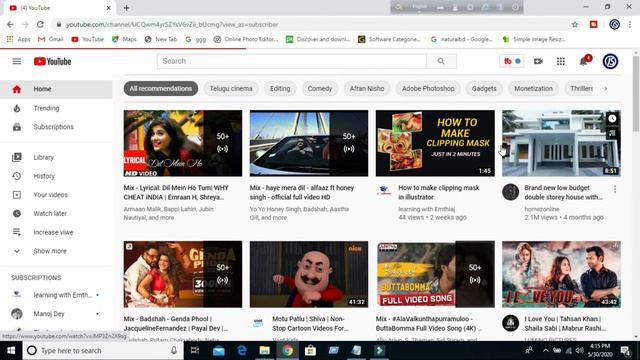Screen dimensions: 640x360
Task: Open Trending in the sidebar
Action: tap(56, 108)
